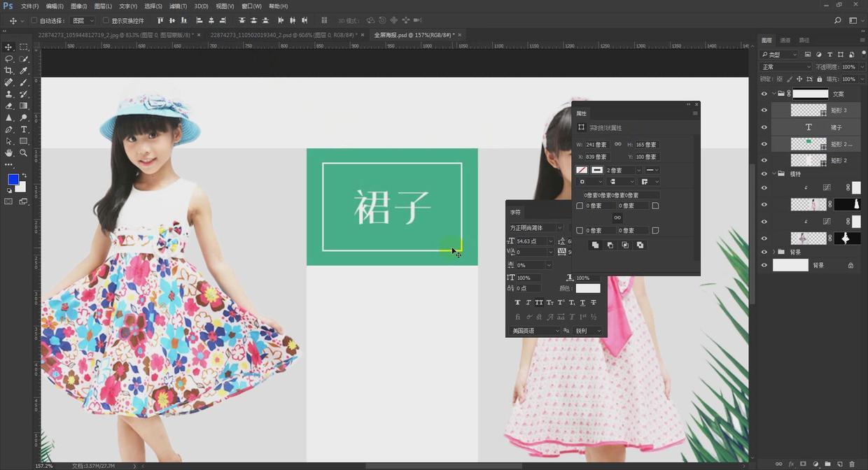Click the text 颜色 swatch in character panel
Viewport: 868px width, 470px height.
[x=588, y=288]
